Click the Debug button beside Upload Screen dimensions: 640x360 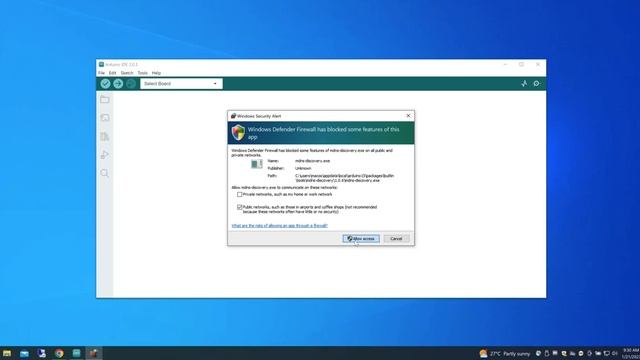(x=131, y=84)
